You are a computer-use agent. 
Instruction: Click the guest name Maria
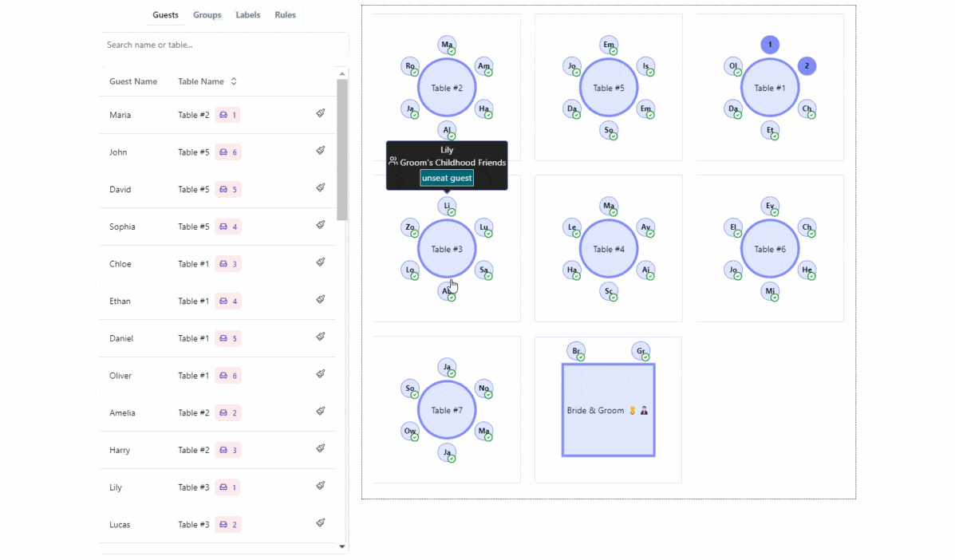120,115
